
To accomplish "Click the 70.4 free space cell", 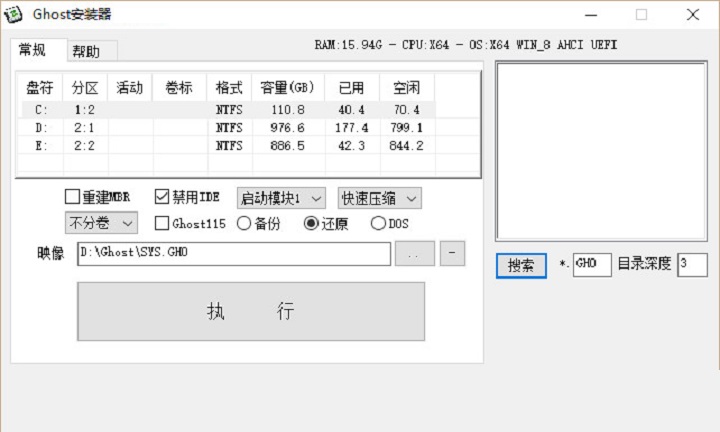I will [406, 110].
